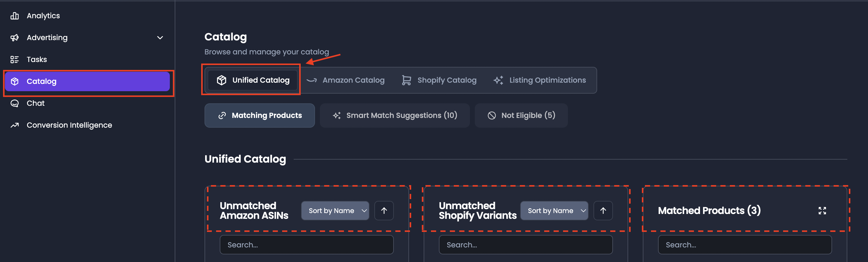Focus the Matched Products search field
The image size is (868, 262).
[x=745, y=244]
